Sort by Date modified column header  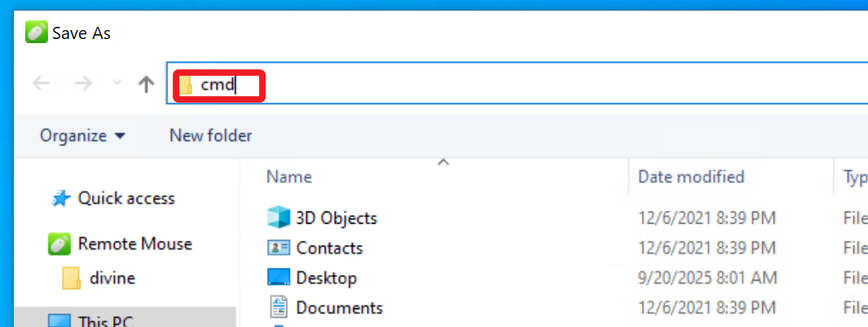pos(690,177)
